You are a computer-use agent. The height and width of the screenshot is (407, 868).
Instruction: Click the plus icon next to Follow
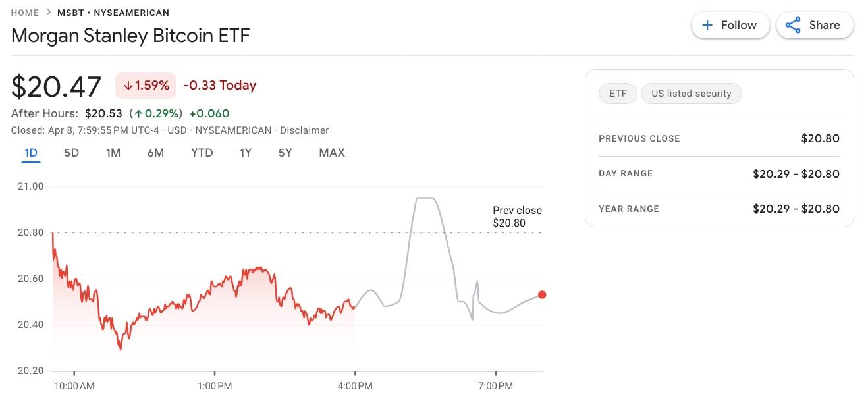point(707,24)
